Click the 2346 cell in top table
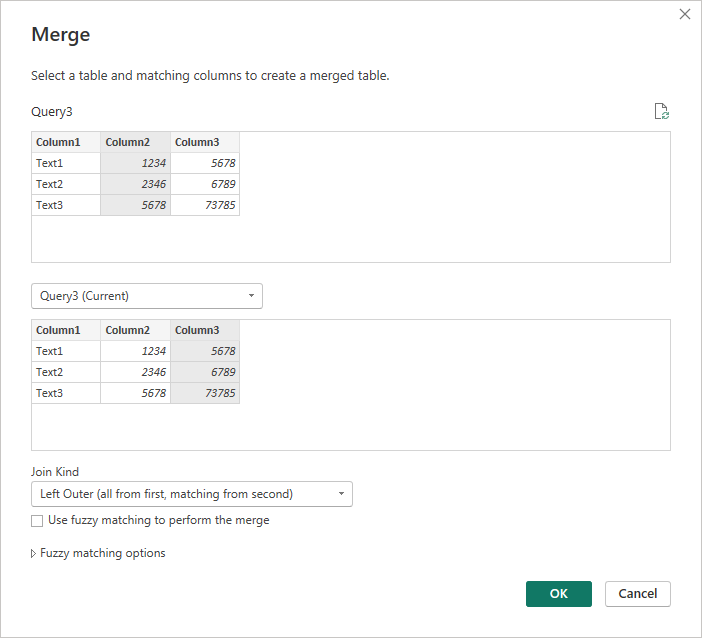 coord(135,184)
